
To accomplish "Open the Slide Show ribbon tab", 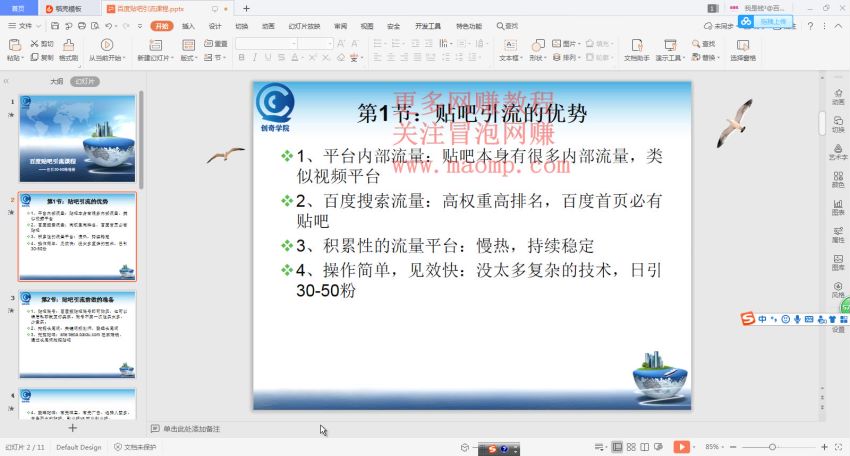I will 304,26.
